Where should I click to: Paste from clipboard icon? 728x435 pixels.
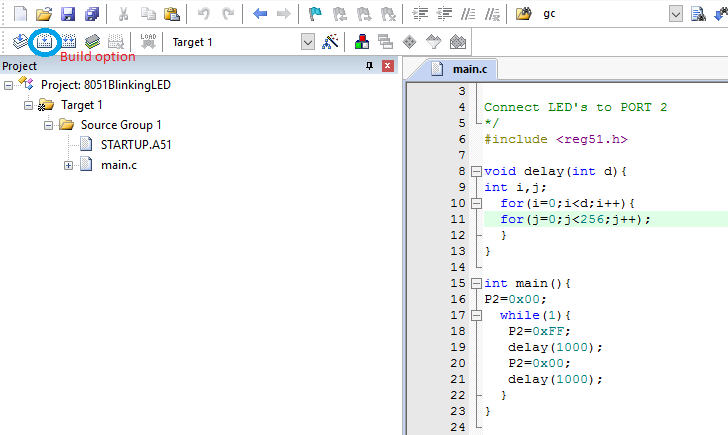tap(172, 14)
